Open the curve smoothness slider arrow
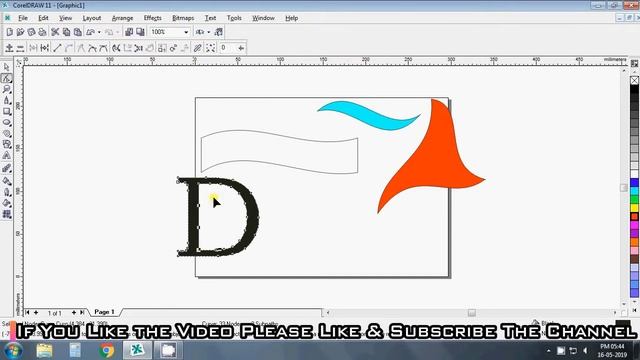 tap(241, 48)
